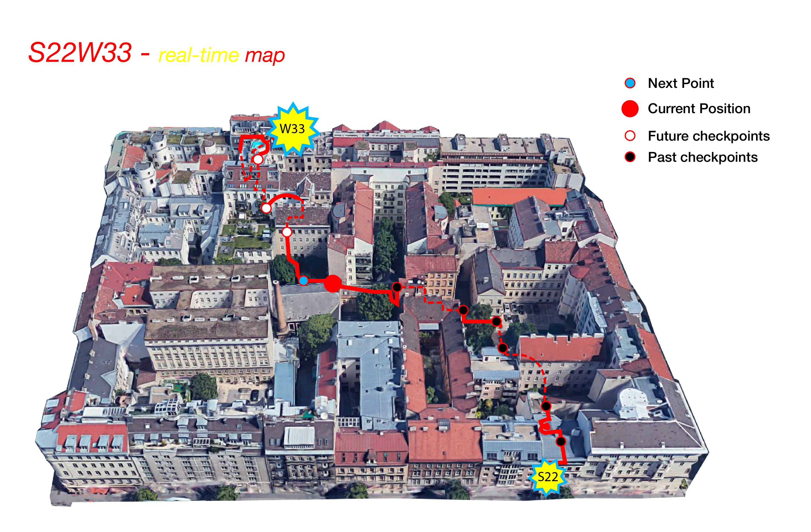The width and height of the screenshot is (811, 532).
Task: Select future checkpoint at left end of red arc
Action: [266, 208]
